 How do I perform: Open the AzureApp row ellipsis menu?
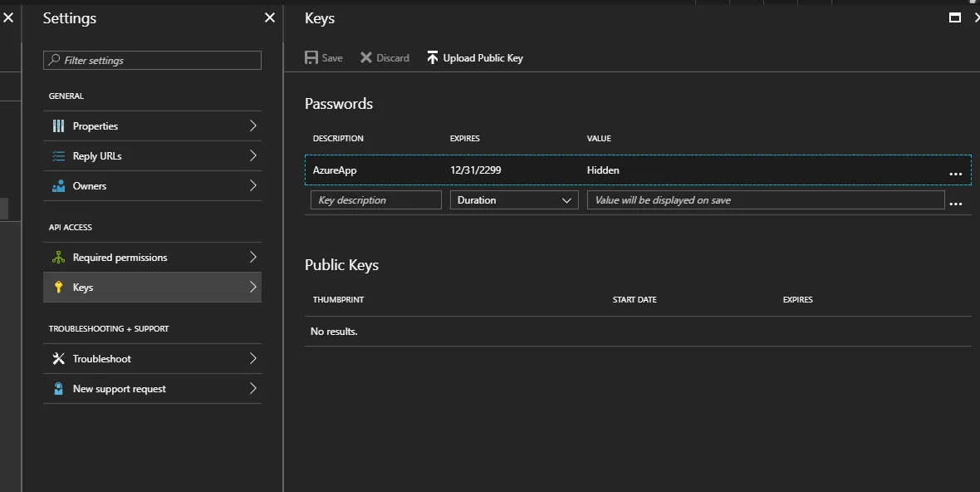(x=955, y=173)
